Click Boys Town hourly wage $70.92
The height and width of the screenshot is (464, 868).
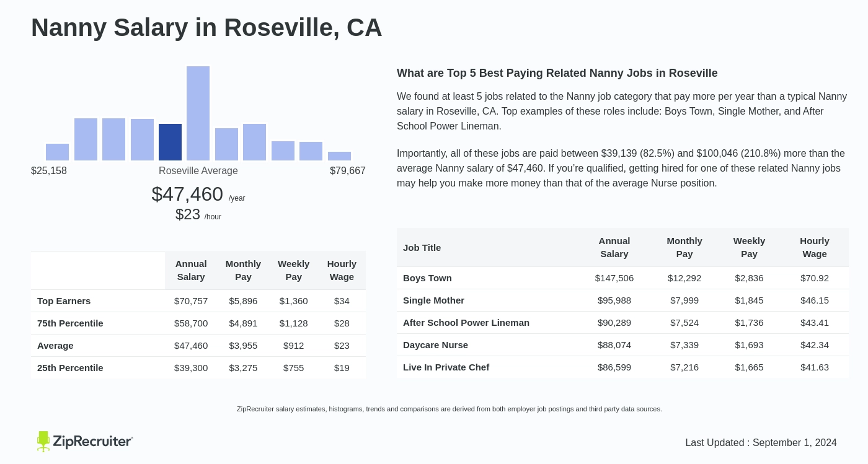click(x=815, y=278)
